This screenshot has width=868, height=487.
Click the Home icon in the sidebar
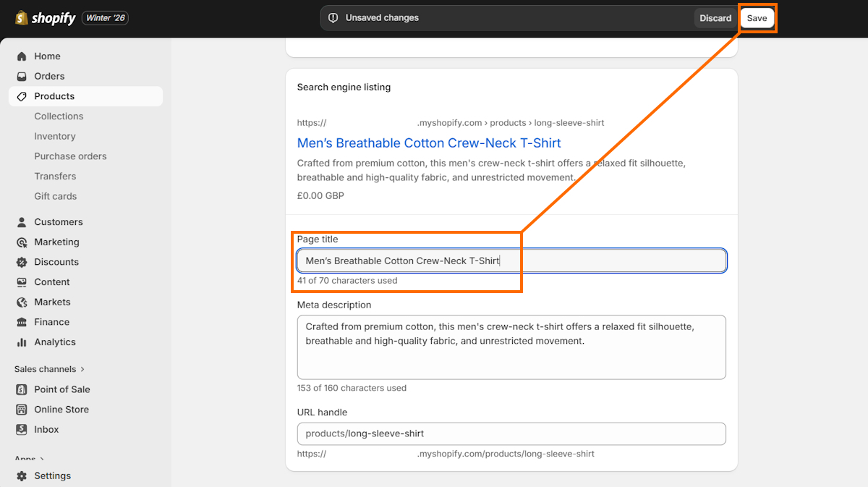pyautogui.click(x=23, y=56)
